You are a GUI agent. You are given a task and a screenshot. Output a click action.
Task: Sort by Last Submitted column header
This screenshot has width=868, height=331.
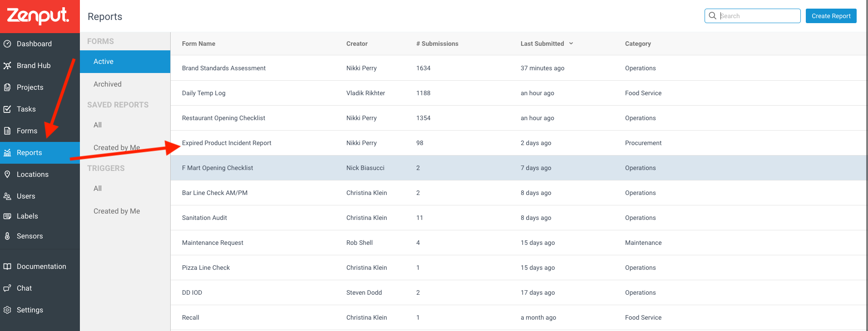(542, 44)
